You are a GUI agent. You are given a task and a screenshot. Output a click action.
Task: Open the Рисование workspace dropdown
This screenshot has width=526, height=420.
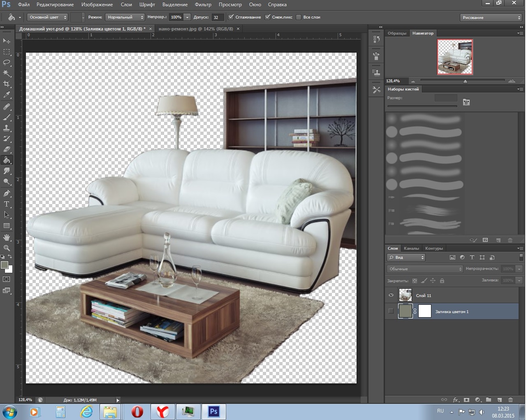pos(491,17)
